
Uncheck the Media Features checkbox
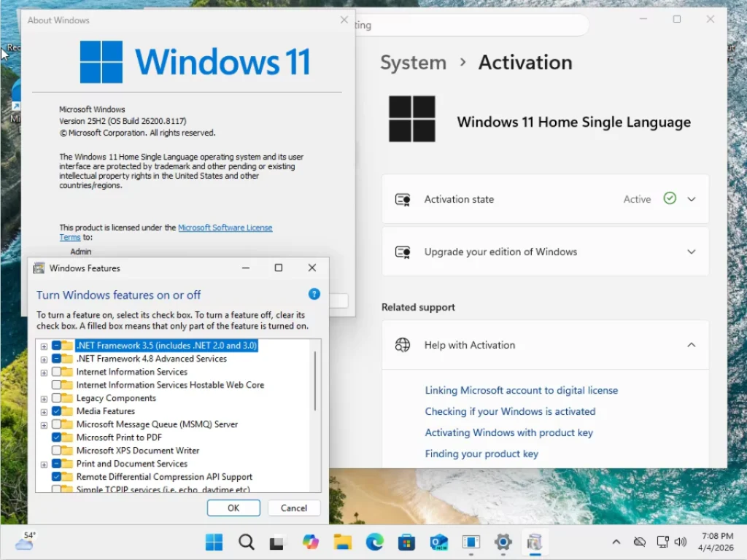(57, 411)
